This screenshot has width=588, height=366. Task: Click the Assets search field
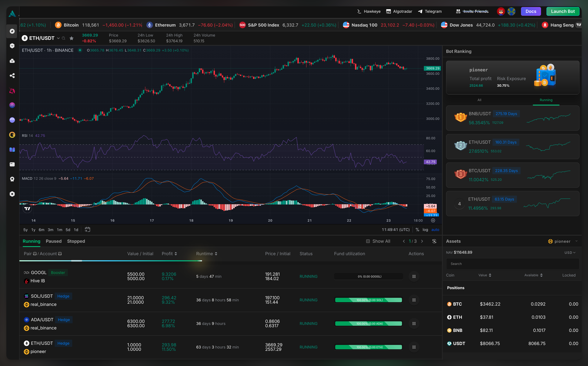(513, 264)
